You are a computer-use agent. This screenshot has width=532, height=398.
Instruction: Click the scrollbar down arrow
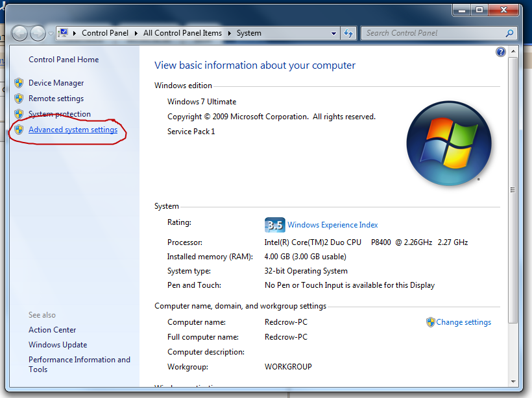point(513,382)
